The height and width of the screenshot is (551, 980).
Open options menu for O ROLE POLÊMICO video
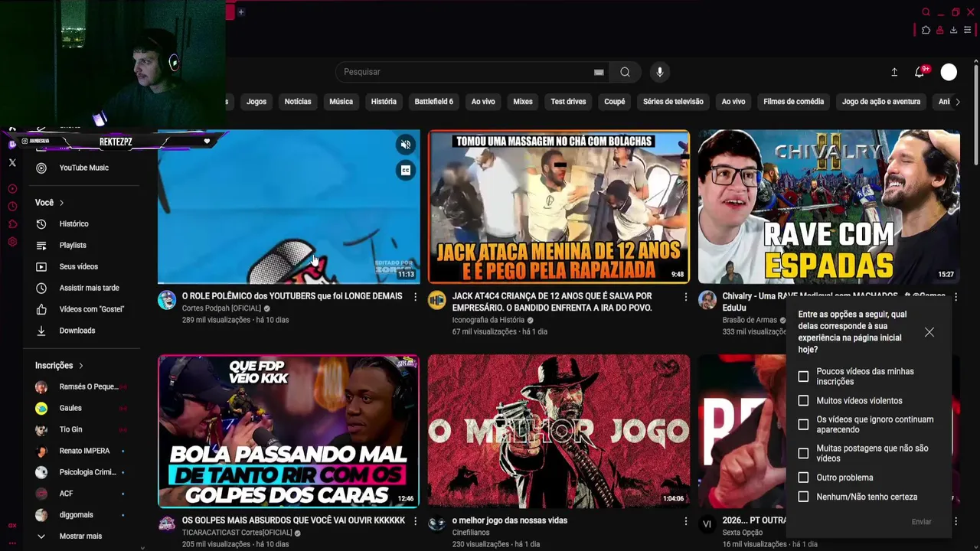416,296
